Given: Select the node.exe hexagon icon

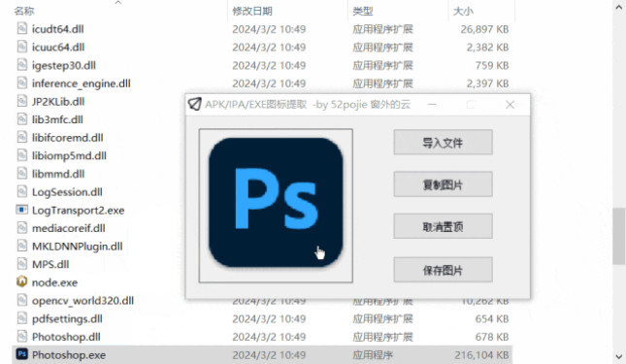Looking at the screenshot, I should [x=22, y=281].
